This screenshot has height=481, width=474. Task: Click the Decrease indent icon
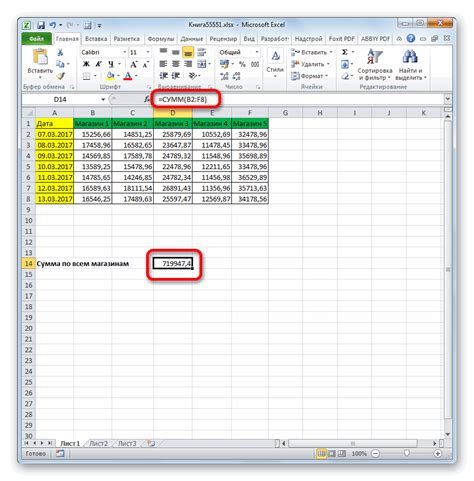click(x=163, y=76)
